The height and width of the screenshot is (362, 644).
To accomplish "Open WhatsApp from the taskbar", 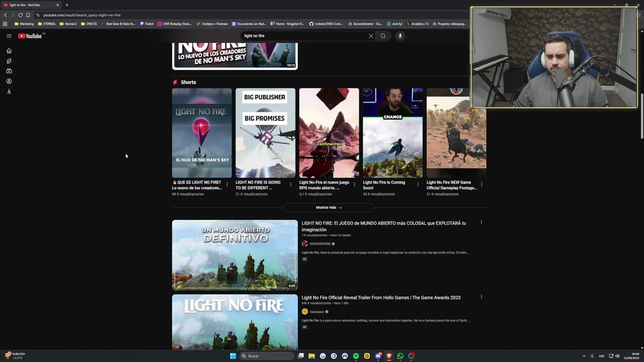I will [400, 356].
